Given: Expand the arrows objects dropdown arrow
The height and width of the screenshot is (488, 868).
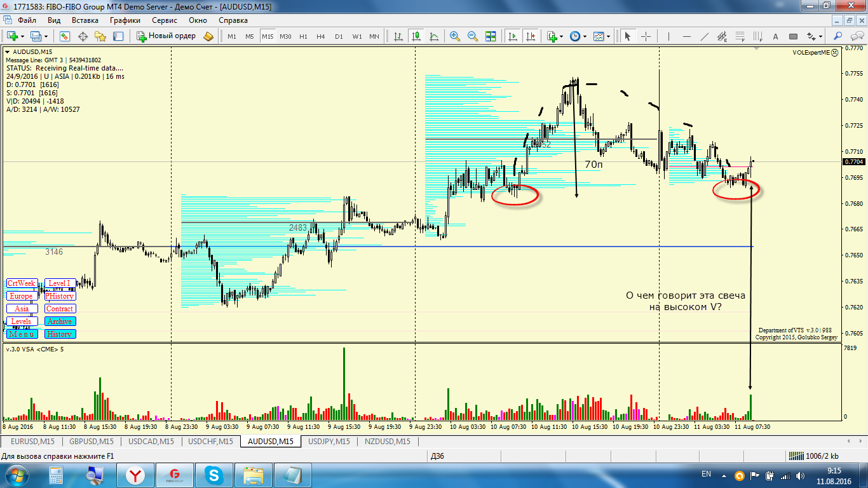Looking at the screenshot, I should (821, 36).
